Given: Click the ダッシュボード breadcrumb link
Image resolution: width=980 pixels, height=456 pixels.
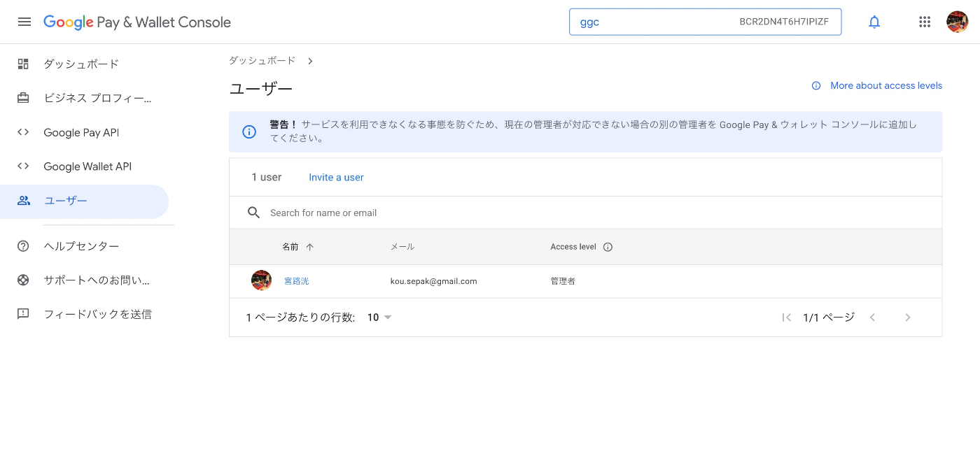Looking at the screenshot, I should coord(262,61).
